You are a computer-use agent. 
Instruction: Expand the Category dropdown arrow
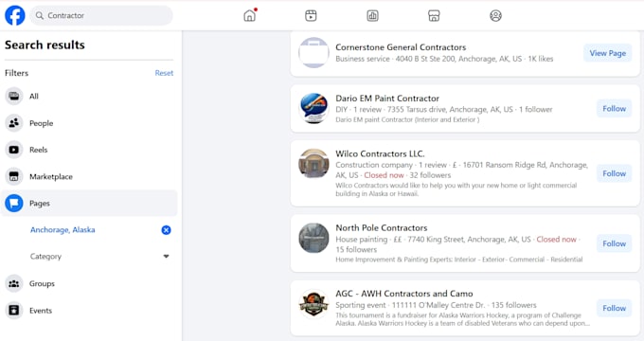pos(166,257)
